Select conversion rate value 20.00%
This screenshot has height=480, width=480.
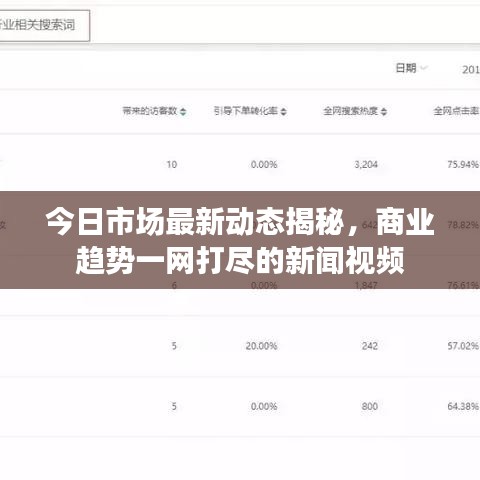coord(262,346)
